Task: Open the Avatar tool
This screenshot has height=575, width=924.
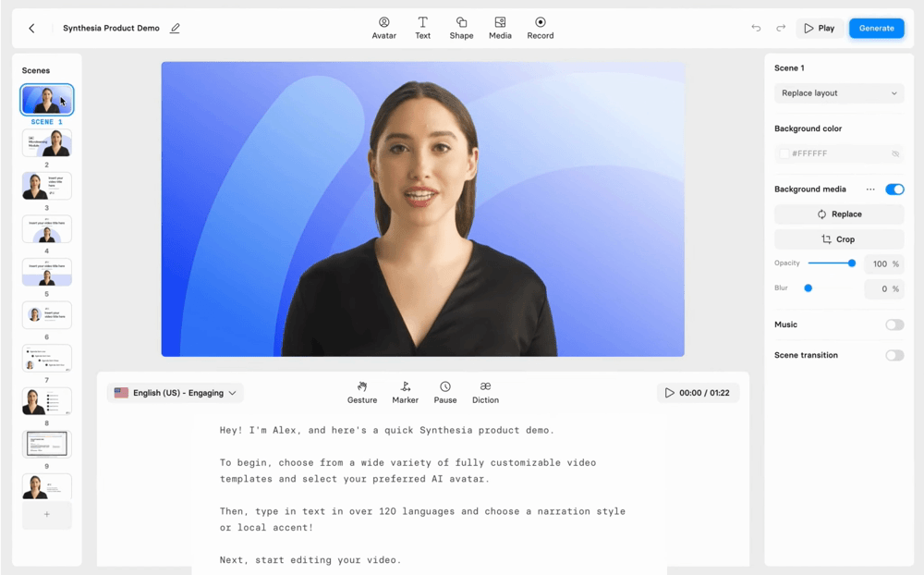Action: [x=383, y=28]
